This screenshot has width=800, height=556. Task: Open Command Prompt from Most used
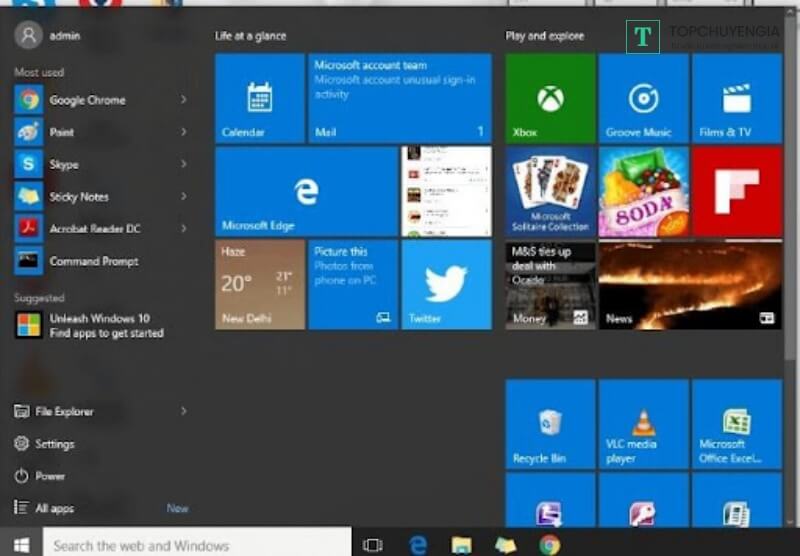click(93, 261)
